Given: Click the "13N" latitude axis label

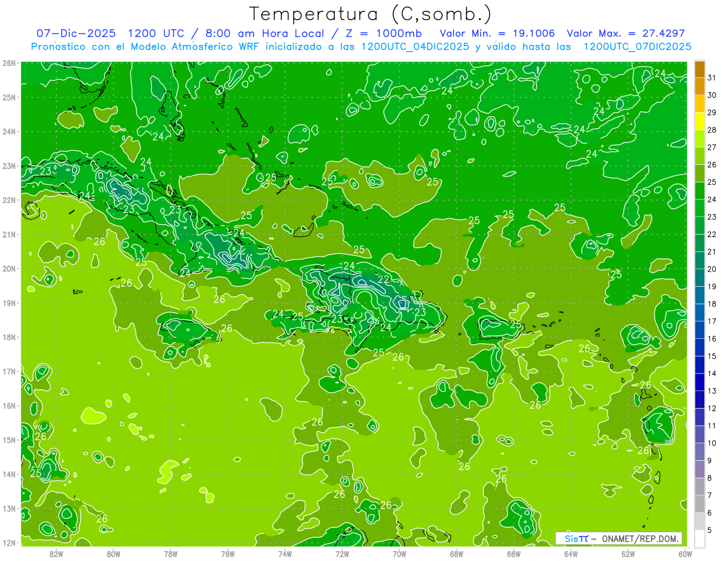Looking at the screenshot, I should 9,508.
